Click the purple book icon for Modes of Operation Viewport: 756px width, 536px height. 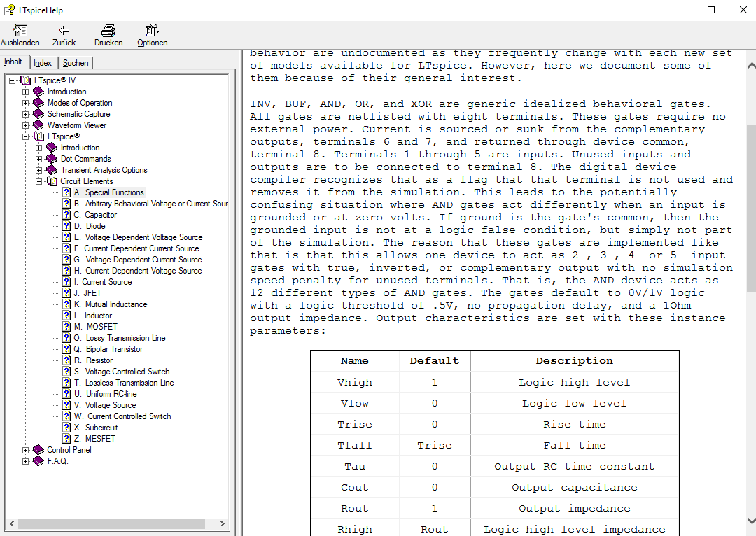point(38,103)
